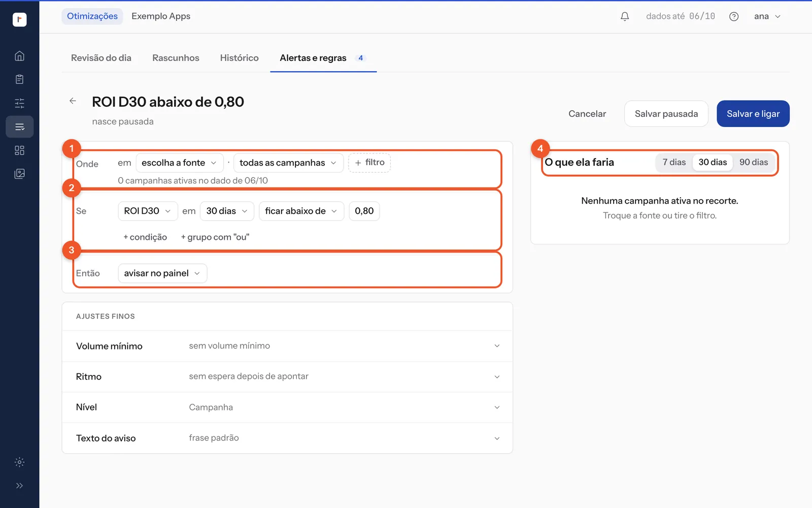812x508 pixels.
Task: Open the sliders icon in sidebar
Action: [x=19, y=103]
